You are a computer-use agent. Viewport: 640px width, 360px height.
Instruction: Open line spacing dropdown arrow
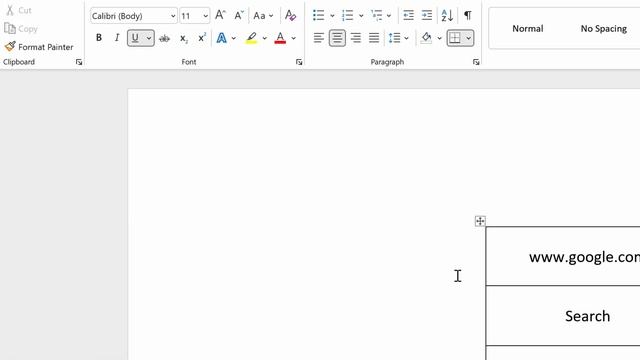click(407, 38)
